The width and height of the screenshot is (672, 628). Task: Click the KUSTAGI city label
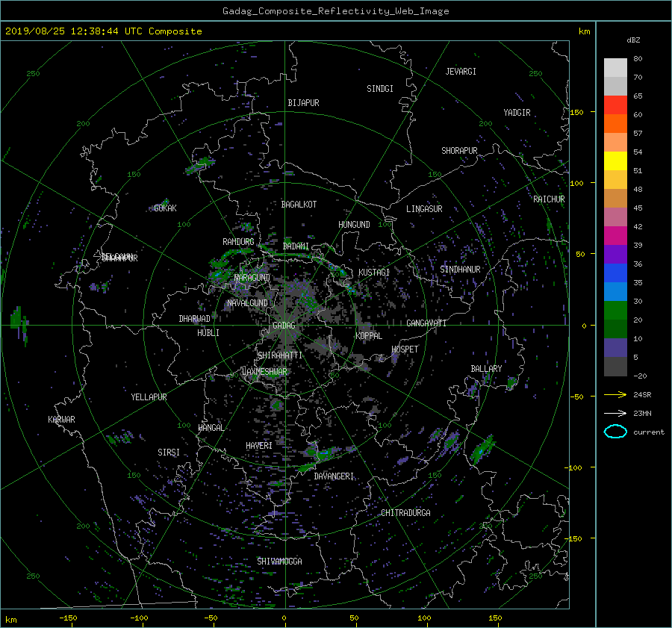(374, 273)
